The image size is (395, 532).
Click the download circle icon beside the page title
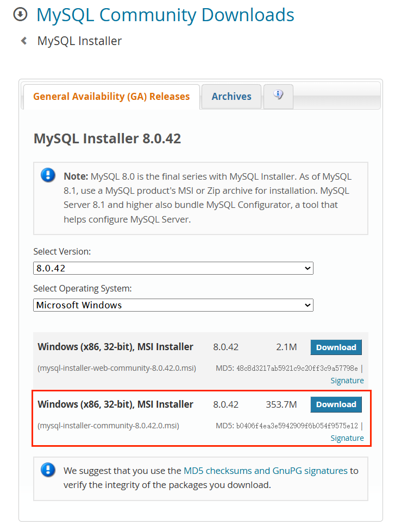pos(21,14)
